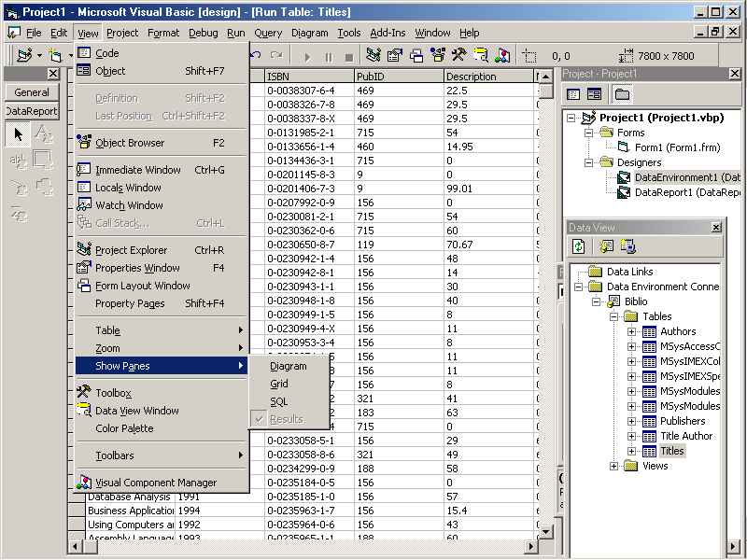The width and height of the screenshot is (747, 560).
Task: Open Property Pages entry
Action: [x=162, y=303]
